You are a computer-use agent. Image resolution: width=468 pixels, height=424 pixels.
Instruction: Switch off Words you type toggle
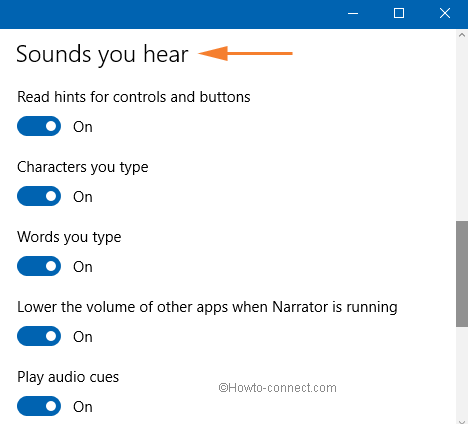(39, 266)
